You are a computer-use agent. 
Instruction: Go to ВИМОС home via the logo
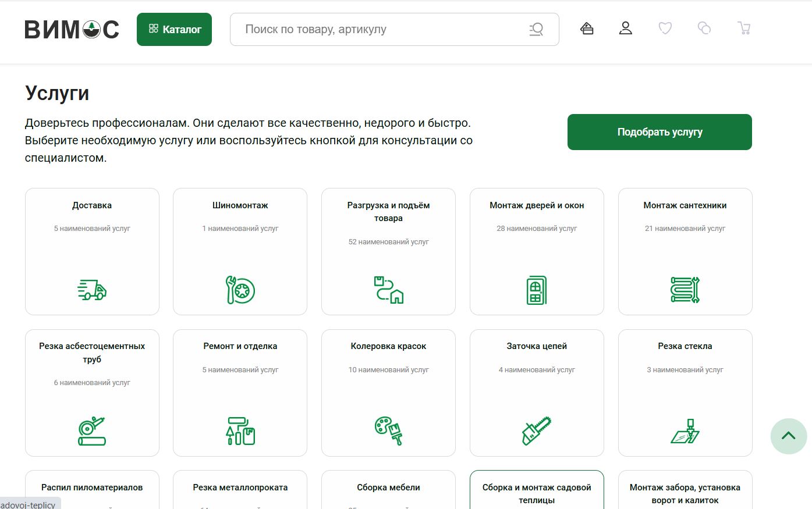pos(72,29)
